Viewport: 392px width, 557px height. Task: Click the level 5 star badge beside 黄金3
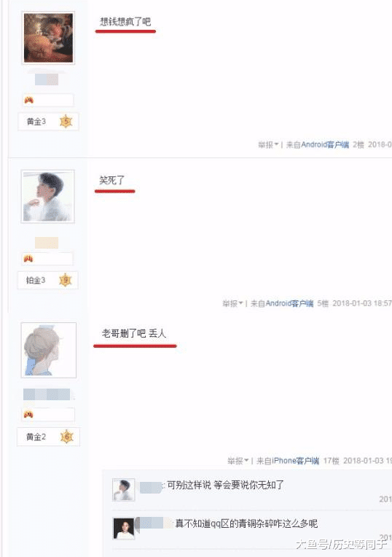66,122
